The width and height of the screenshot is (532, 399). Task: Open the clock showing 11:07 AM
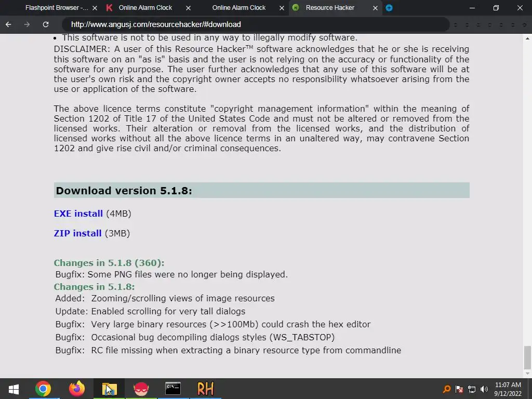coord(508,389)
